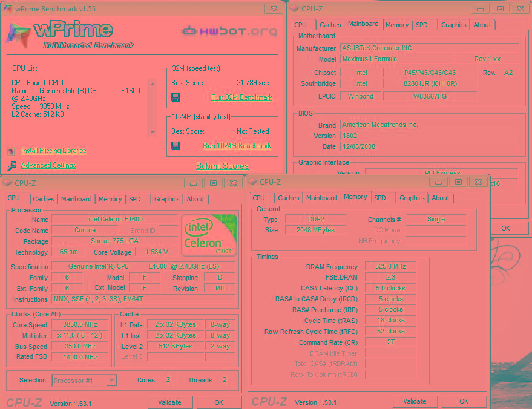Open Graphics tab in Mainboard CPU-Z window

[454, 25]
